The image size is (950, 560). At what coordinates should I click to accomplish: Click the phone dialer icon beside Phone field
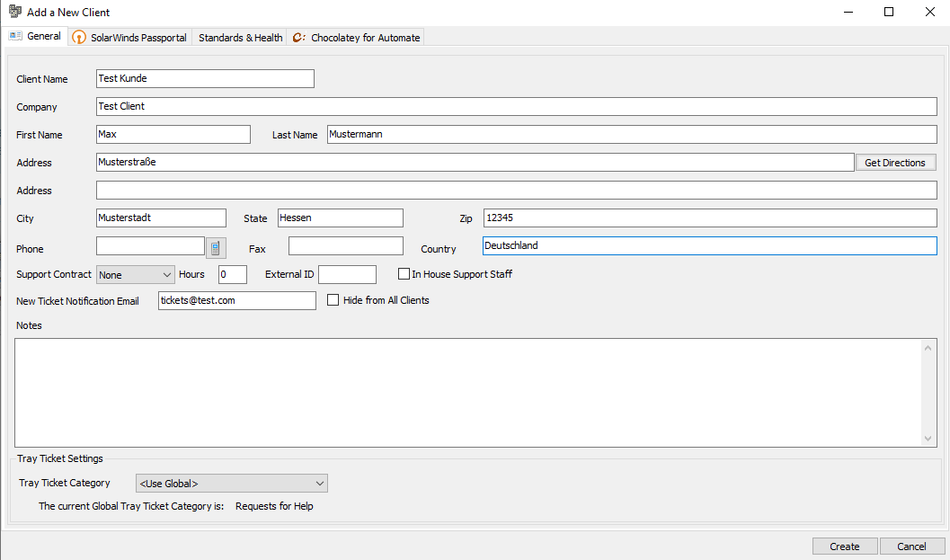coord(216,248)
